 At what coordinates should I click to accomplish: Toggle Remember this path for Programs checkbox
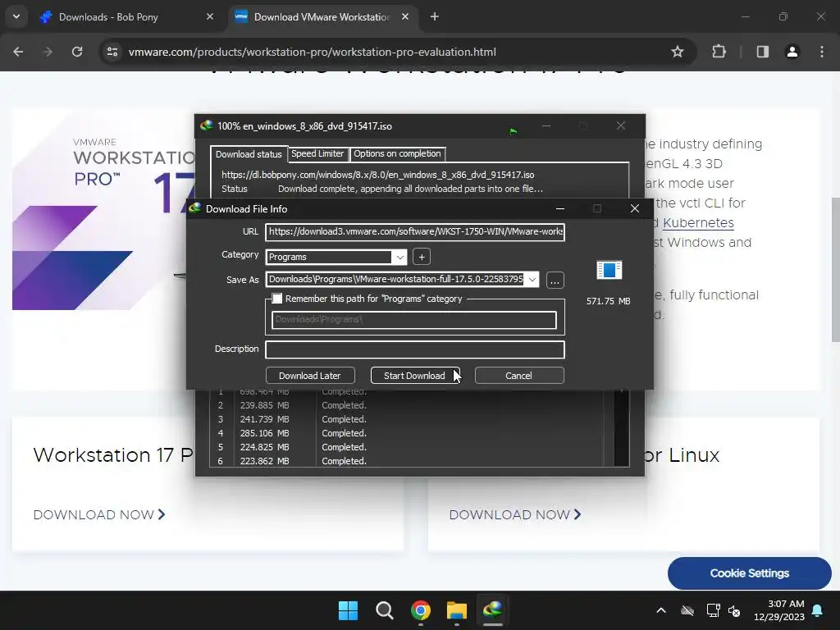277,299
